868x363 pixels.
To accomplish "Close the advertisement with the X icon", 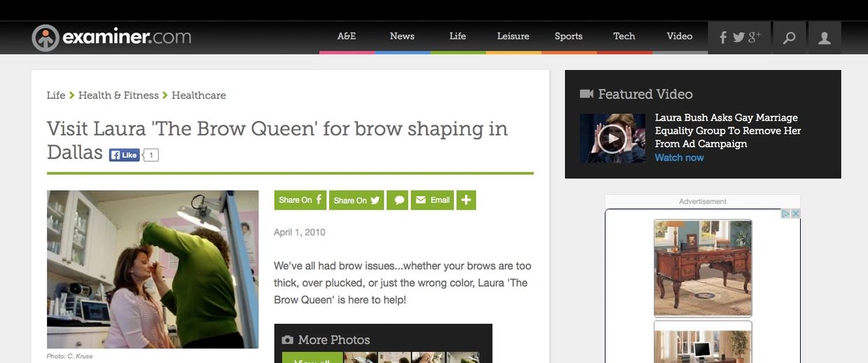I will point(795,214).
